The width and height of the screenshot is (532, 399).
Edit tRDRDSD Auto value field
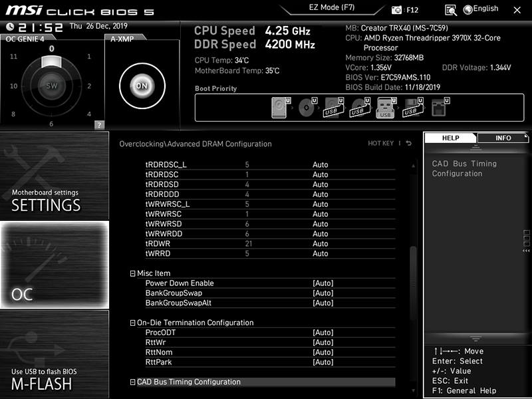pyautogui.click(x=321, y=185)
